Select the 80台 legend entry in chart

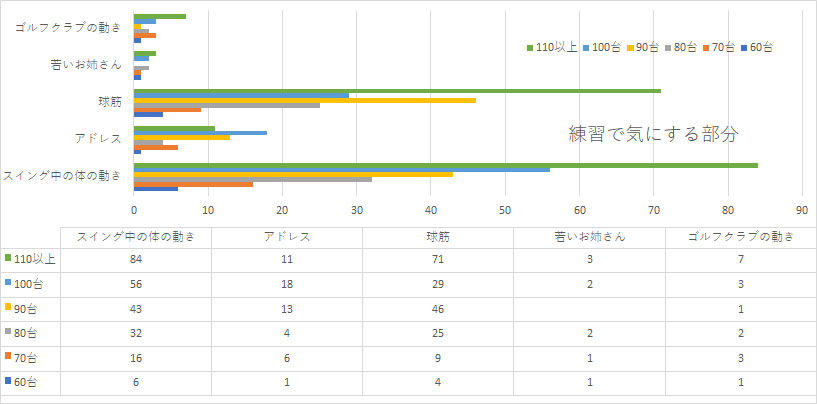click(x=679, y=47)
